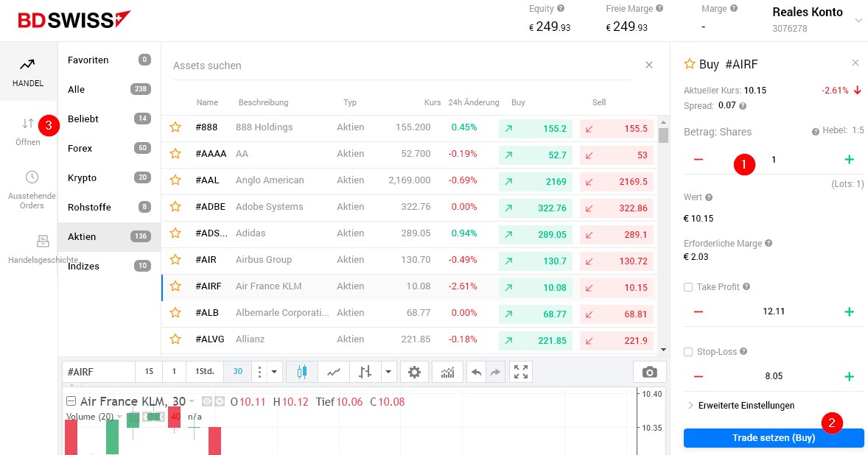Favorite the #888 asset star
Image resolution: width=868 pixels, height=455 pixels.
pos(175,127)
